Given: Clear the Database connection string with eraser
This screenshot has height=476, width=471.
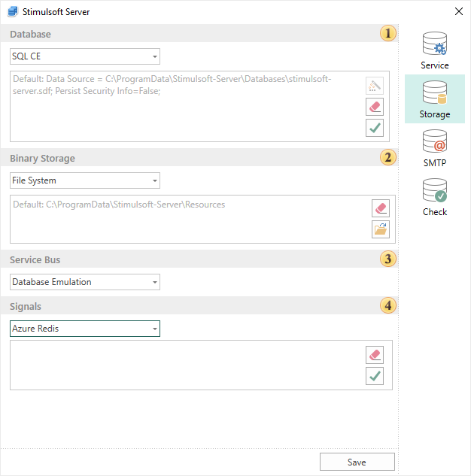Looking at the screenshot, I should click(x=375, y=107).
